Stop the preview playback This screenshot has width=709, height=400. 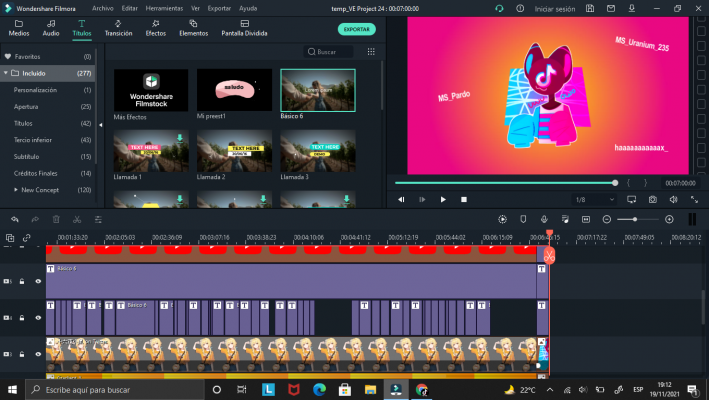click(463, 199)
